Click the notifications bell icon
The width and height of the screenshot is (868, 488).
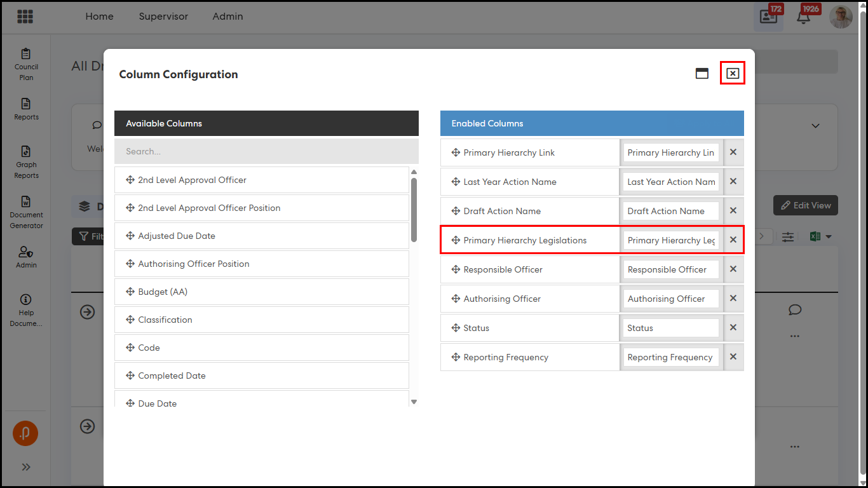coord(803,17)
